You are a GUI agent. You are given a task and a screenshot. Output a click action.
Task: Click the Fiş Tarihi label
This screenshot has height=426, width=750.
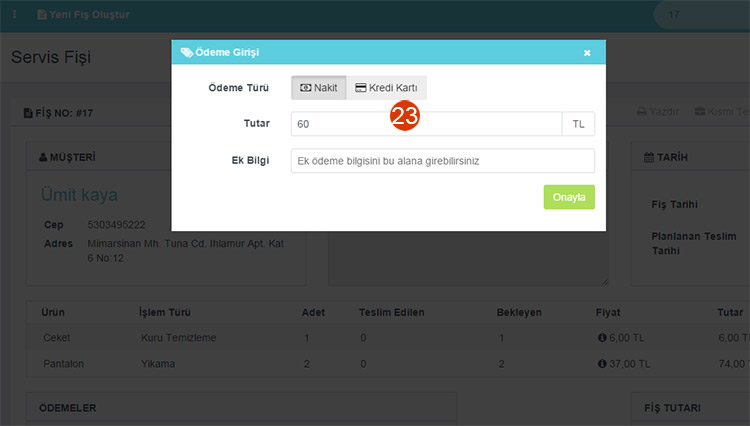click(x=674, y=204)
